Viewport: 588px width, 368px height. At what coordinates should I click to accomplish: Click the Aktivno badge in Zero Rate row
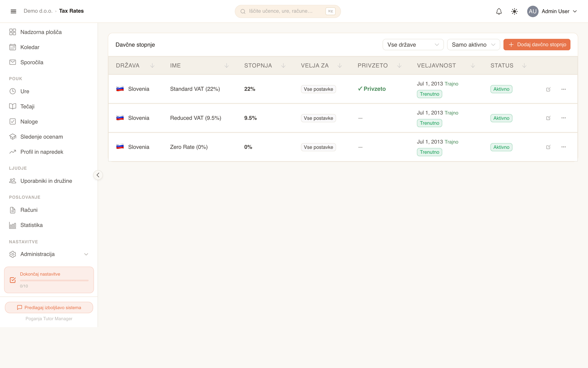click(x=501, y=147)
